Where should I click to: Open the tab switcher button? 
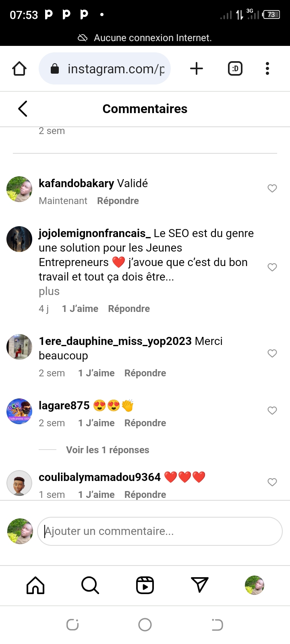tap(235, 68)
